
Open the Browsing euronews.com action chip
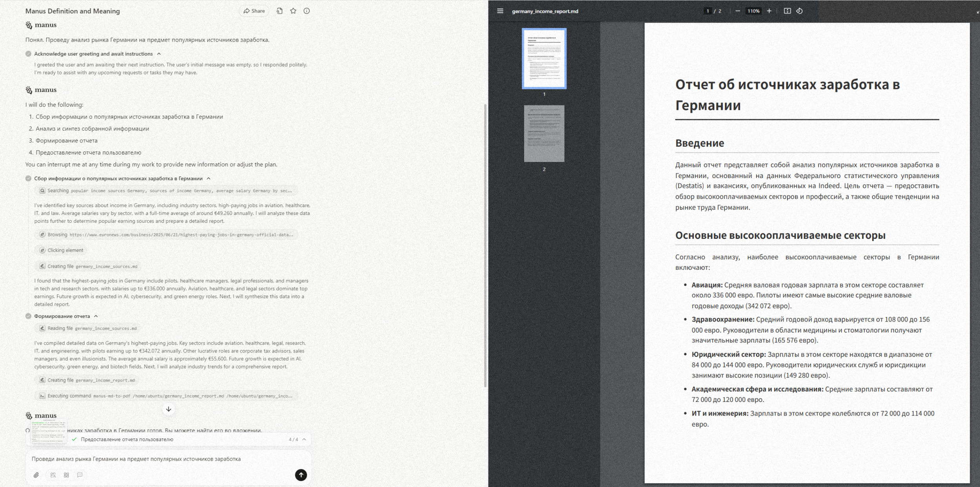click(x=166, y=234)
